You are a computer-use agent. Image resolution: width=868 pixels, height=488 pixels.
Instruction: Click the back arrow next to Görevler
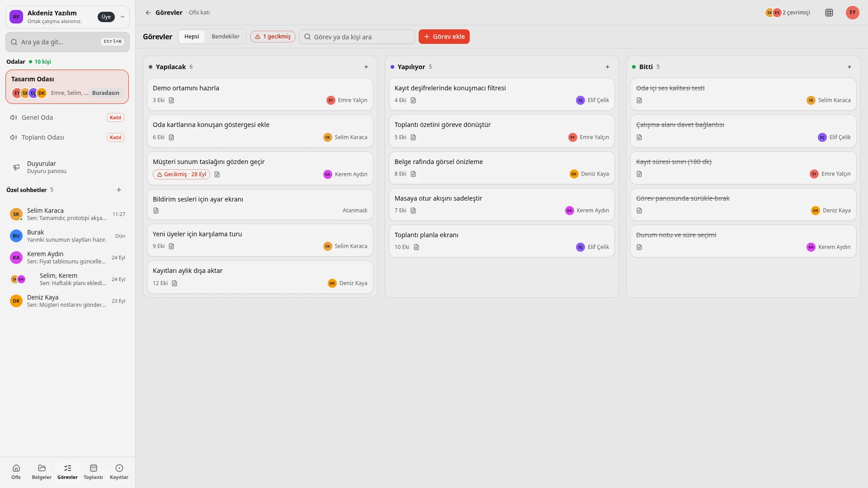click(x=148, y=13)
